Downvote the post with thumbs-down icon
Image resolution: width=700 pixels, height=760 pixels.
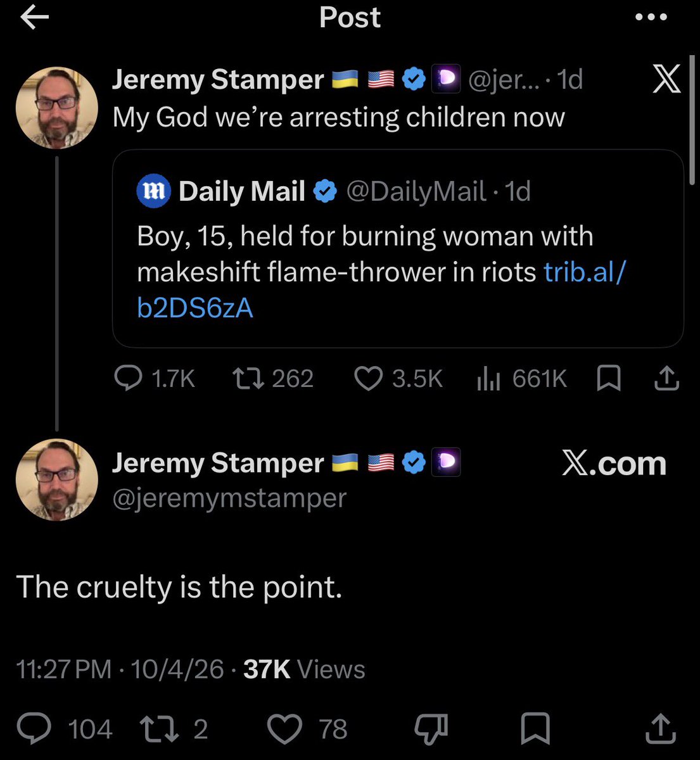(431, 729)
